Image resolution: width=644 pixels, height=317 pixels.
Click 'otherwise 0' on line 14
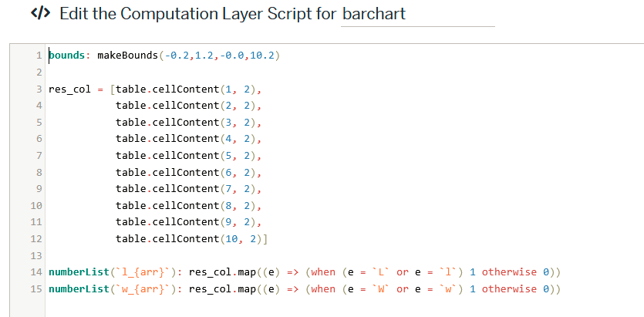pyautogui.click(x=515, y=272)
